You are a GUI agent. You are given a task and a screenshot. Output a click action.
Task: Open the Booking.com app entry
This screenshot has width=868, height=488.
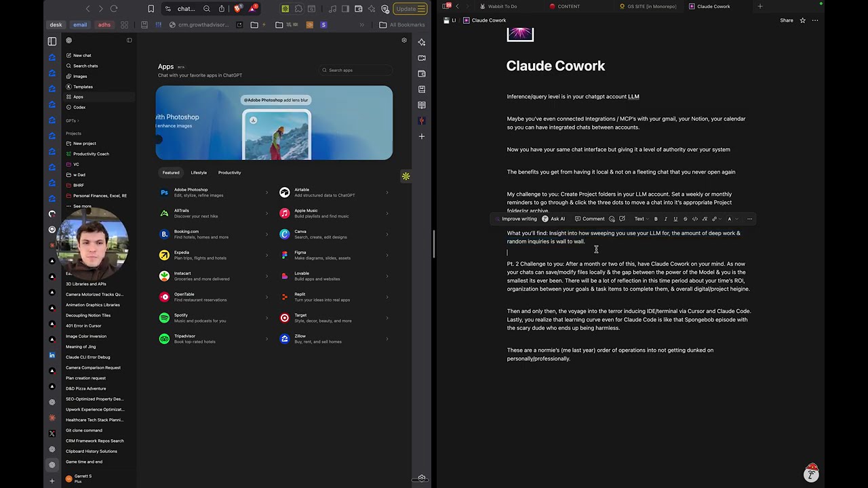point(213,234)
